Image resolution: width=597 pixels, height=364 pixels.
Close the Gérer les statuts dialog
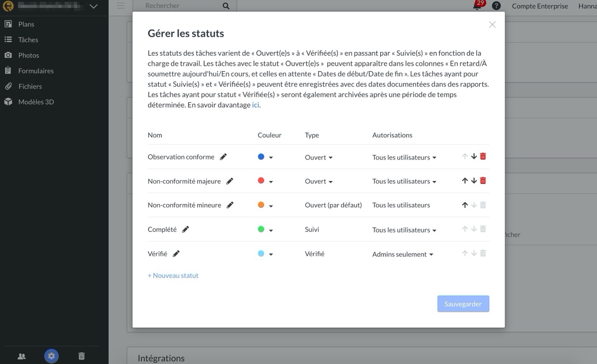tap(492, 24)
